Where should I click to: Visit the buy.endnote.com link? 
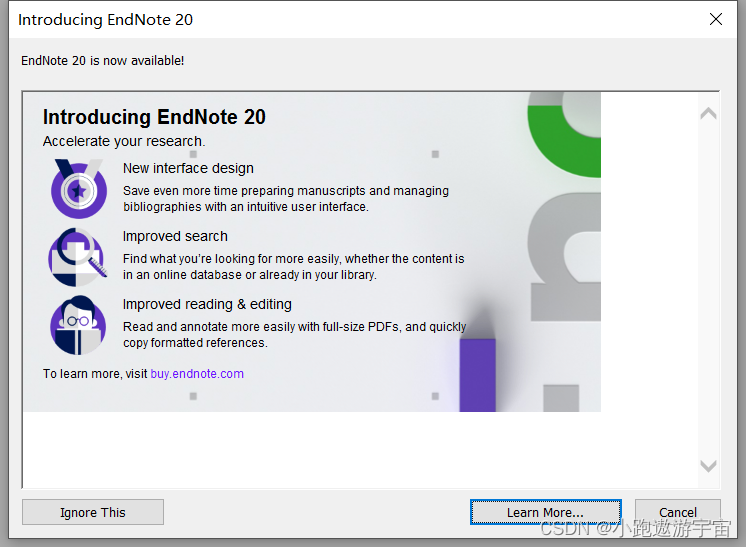197,374
